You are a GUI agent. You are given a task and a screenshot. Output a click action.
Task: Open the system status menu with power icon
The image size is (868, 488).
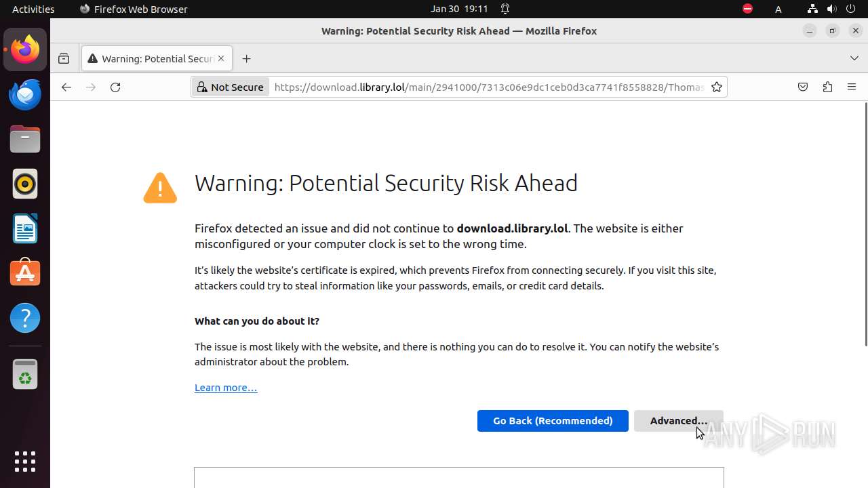[850, 9]
